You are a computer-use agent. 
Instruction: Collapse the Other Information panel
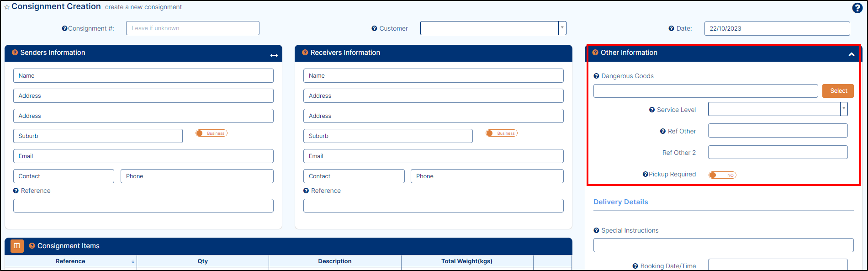pos(851,54)
